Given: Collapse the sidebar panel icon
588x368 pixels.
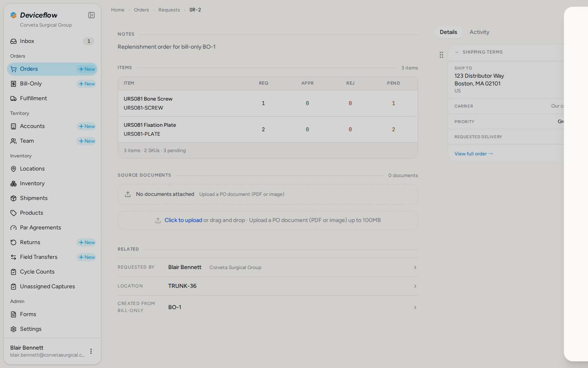Looking at the screenshot, I should pyautogui.click(x=91, y=15).
